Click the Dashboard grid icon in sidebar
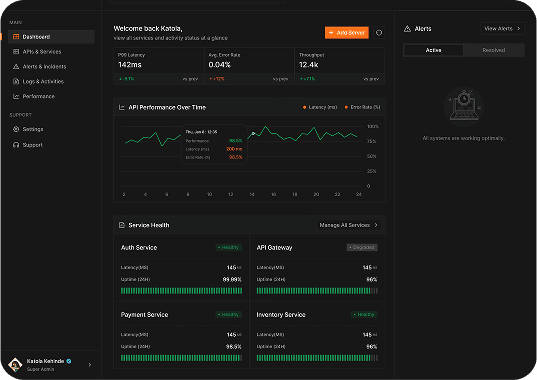Screen dimensions: 537x380 coord(16,37)
